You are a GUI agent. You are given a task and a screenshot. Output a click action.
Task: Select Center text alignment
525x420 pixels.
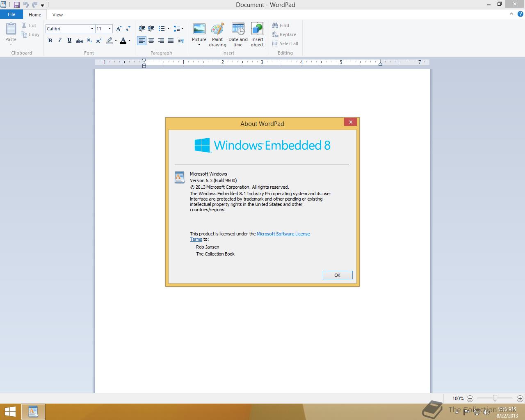tap(151, 41)
